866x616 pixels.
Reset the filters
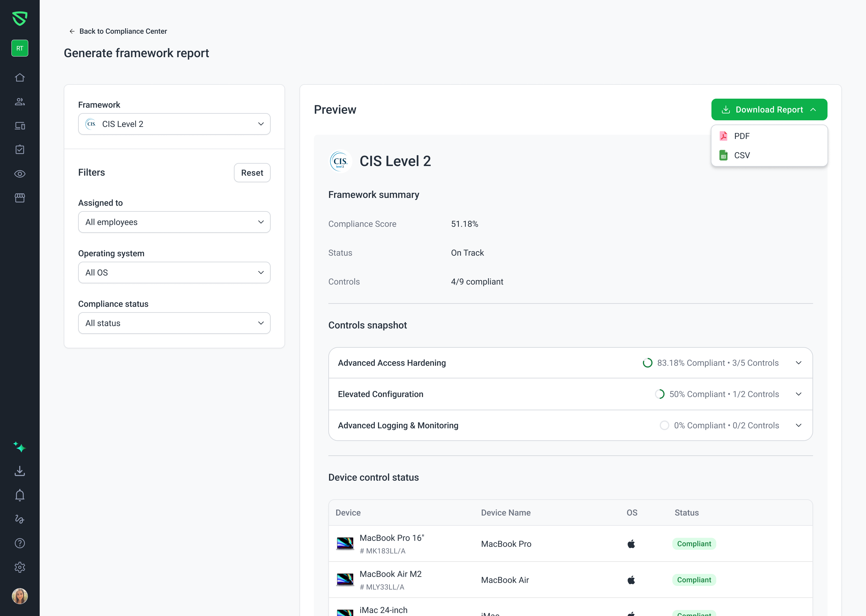252,173
